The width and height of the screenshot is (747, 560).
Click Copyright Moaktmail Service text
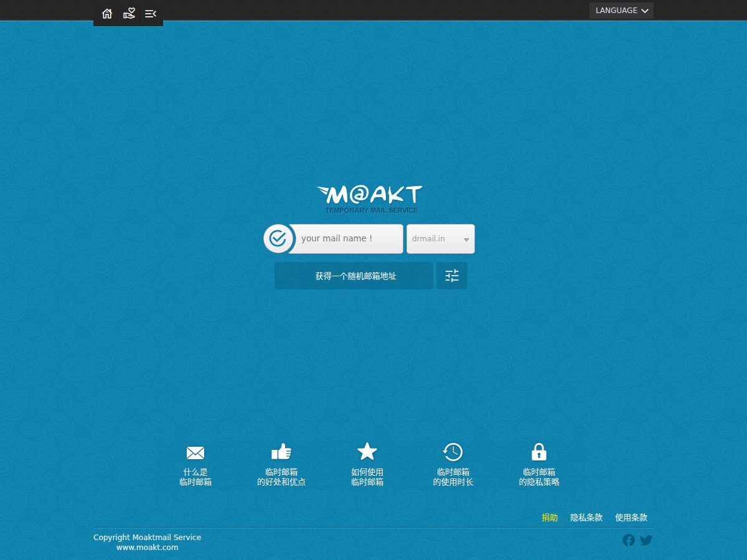coord(148,538)
